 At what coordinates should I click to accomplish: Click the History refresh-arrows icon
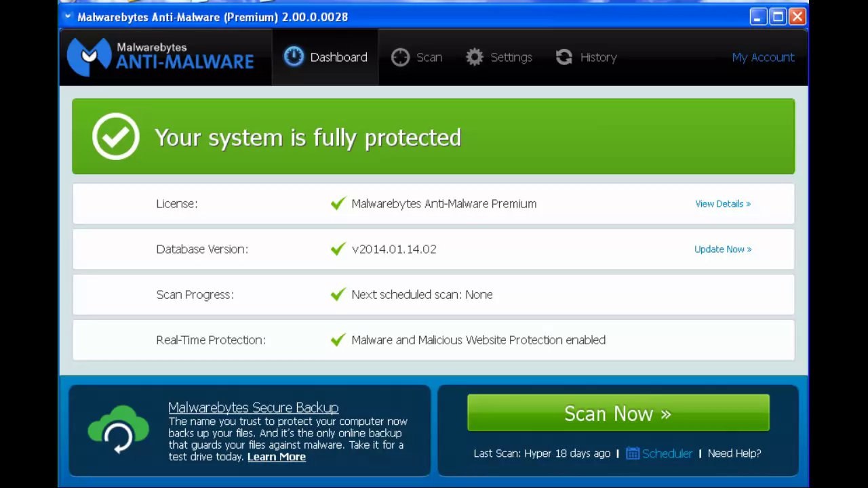pyautogui.click(x=564, y=58)
